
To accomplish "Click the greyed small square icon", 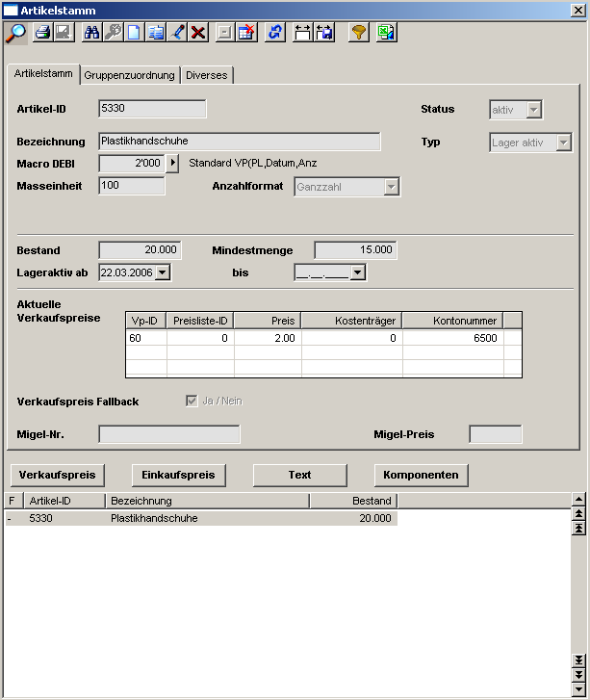I will [x=225, y=33].
